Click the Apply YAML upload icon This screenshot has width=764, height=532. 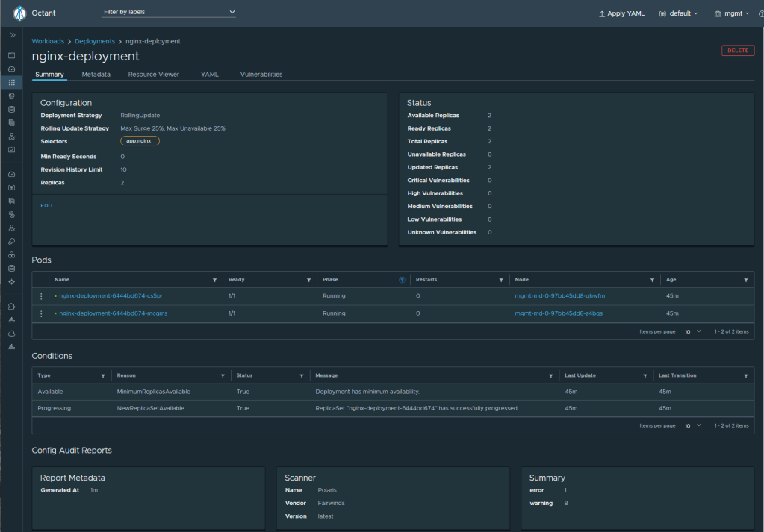602,13
